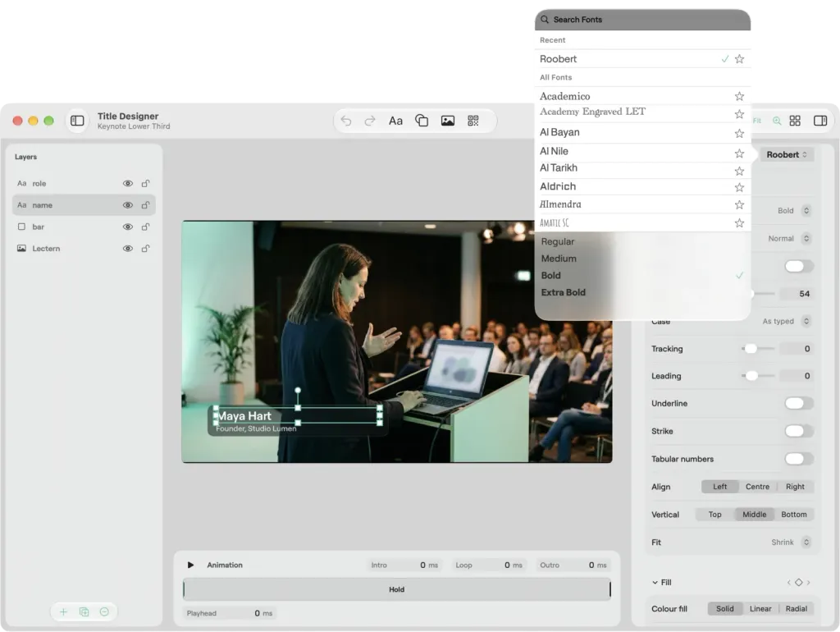Lock the Lectern layer
840x632 pixels.
(145, 248)
